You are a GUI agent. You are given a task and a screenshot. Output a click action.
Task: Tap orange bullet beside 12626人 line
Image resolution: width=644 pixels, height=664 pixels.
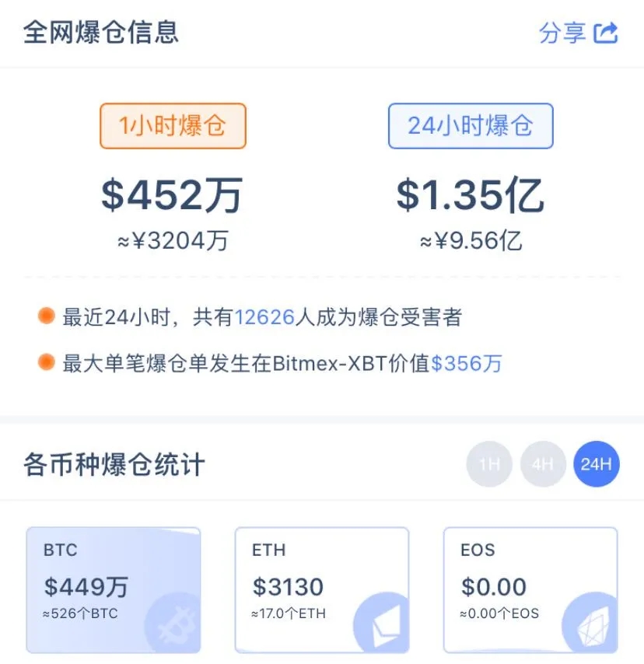47,316
